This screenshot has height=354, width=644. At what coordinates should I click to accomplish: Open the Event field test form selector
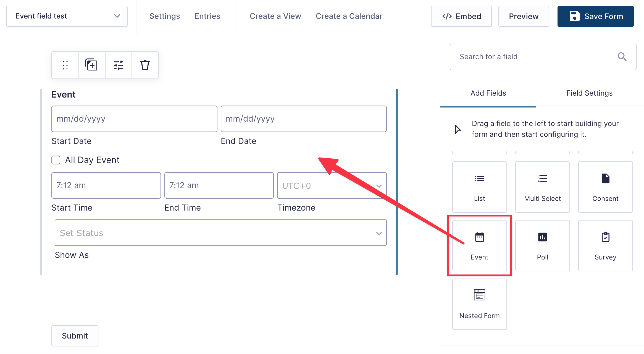[67, 16]
